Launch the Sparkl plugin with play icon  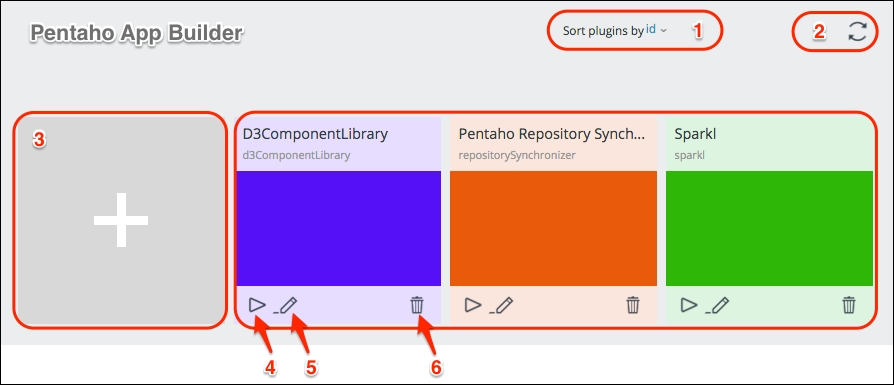(x=689, y=305)
